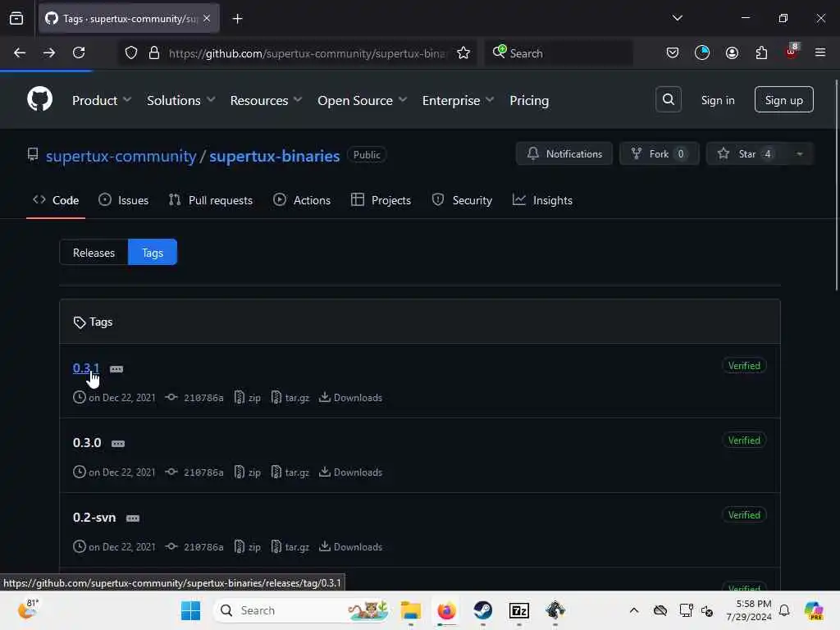Open the 0.3.0 tag link
Image resolution: width=840 pixels, height=630 pixels.
coord(87,442)
